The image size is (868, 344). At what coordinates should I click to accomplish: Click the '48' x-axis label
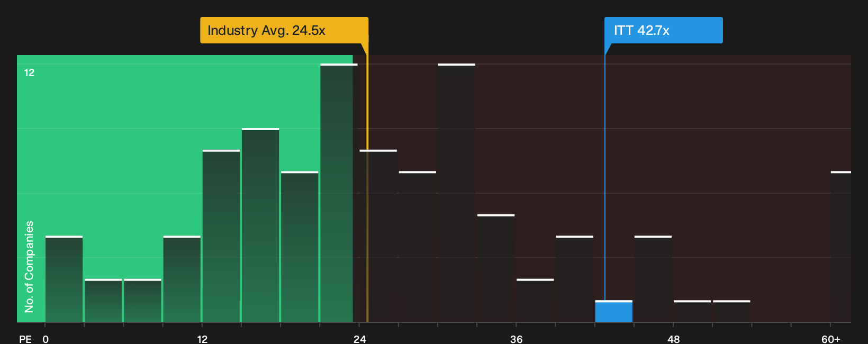[x=673, y=339]
